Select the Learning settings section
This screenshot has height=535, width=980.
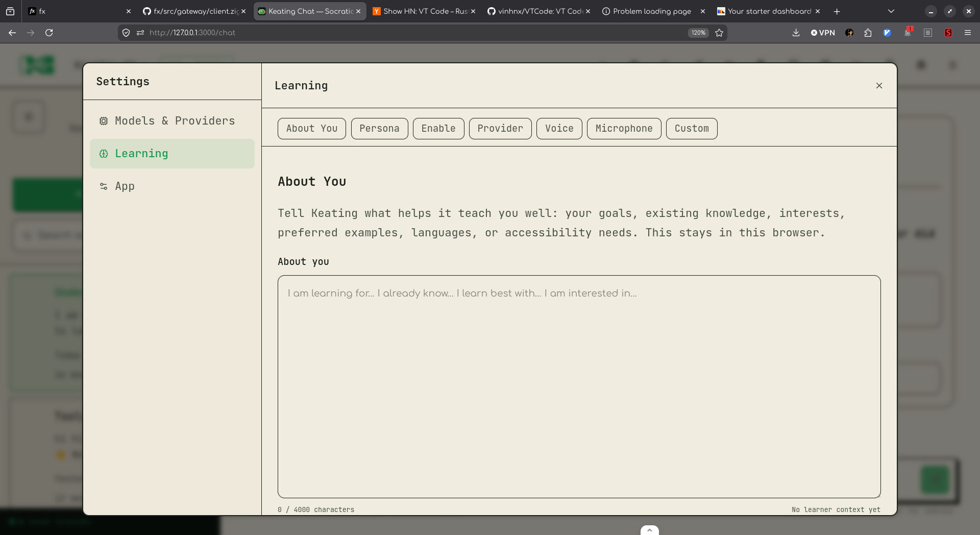pos(172,154)
